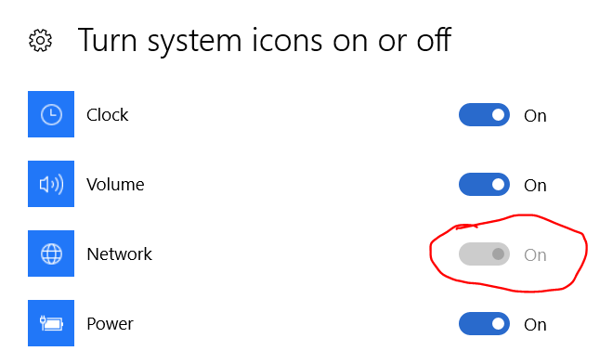613x364 pixels.
Task: Turn off the Clock system icon toggle
Action: click(x=484, y=114)
